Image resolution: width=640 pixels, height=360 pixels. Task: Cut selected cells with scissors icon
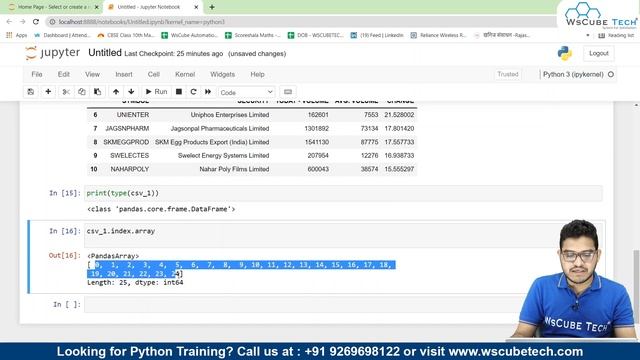(66, 92)
